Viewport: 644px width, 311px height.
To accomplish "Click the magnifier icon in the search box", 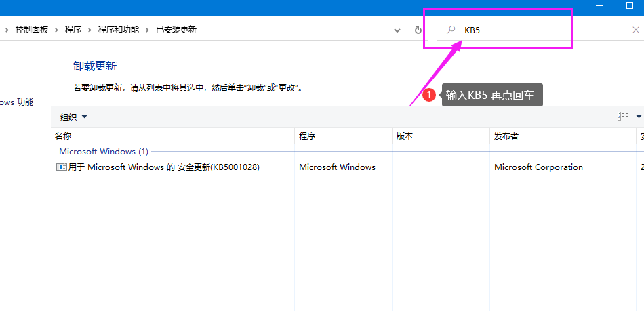I will (x=451, y=30).
